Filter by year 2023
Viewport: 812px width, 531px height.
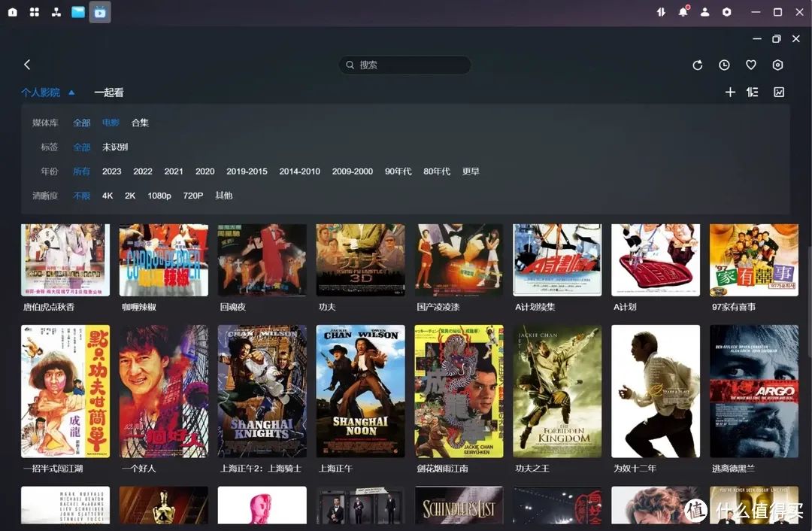(x=111, y=171)
